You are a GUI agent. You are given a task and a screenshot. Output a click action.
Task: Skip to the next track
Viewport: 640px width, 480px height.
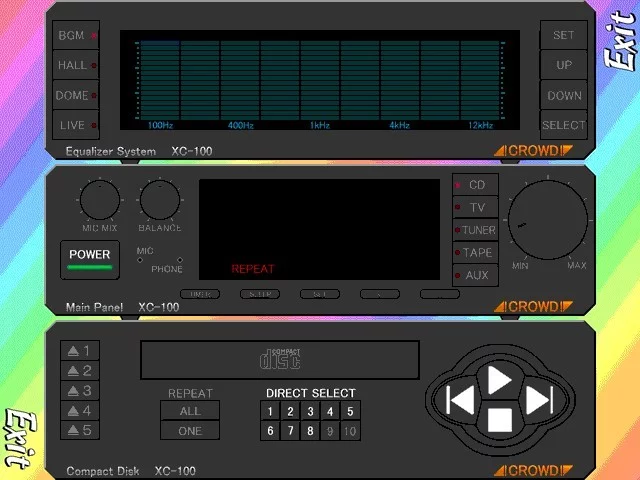pos(539,400)
